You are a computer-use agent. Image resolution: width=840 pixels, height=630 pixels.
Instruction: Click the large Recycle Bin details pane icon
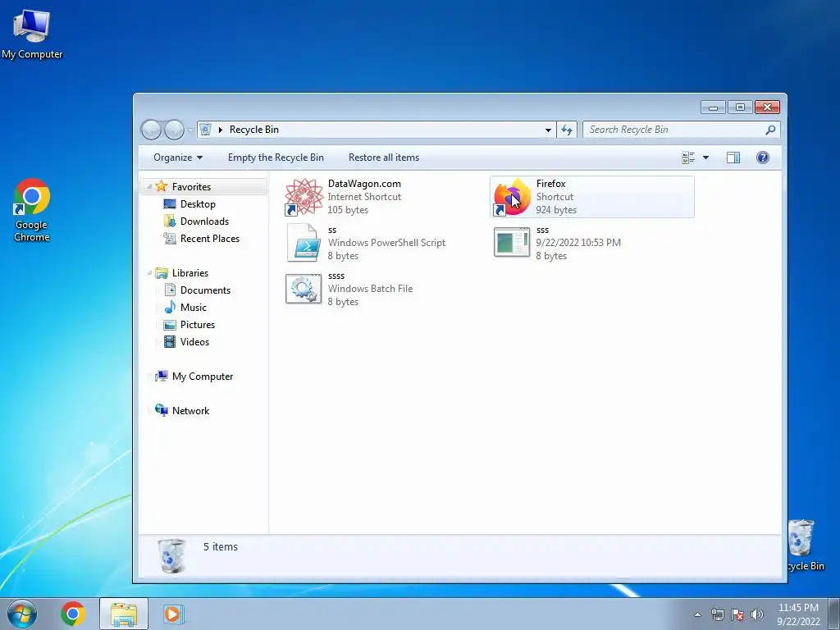[171, 556]
